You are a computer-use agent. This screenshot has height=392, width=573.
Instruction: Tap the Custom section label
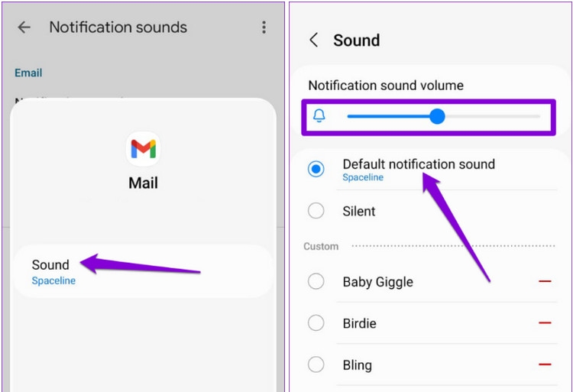click(321, 247)
